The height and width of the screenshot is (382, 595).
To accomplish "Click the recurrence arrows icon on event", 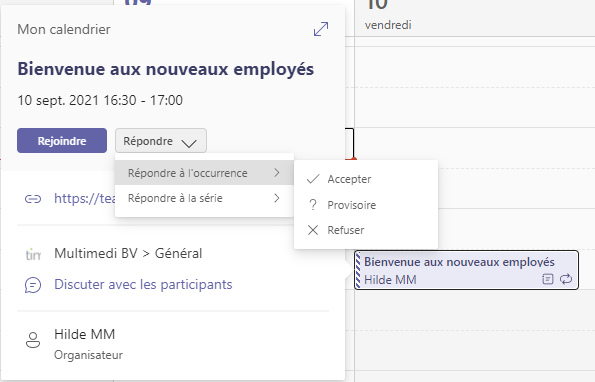I will [x=566, y=279].
